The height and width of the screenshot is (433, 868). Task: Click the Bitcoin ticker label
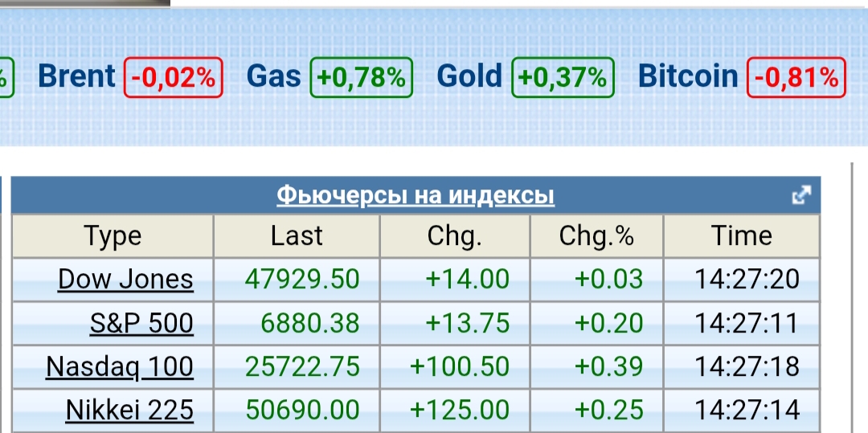click(x=687, y=77)
